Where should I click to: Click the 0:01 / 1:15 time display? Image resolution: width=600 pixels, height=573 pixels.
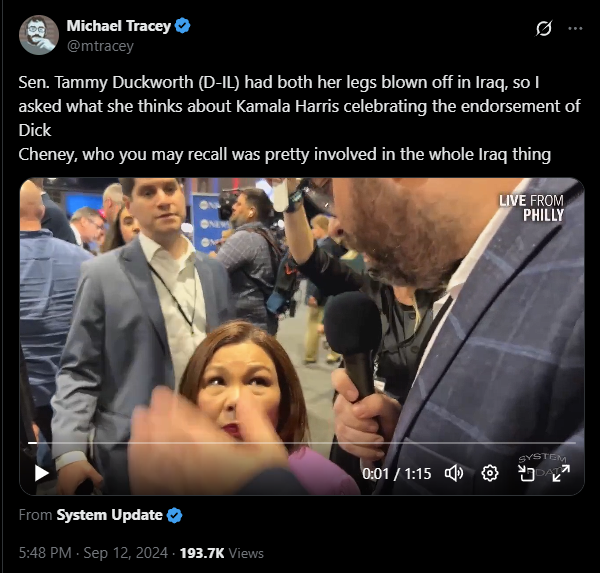[x=396, y=474]
